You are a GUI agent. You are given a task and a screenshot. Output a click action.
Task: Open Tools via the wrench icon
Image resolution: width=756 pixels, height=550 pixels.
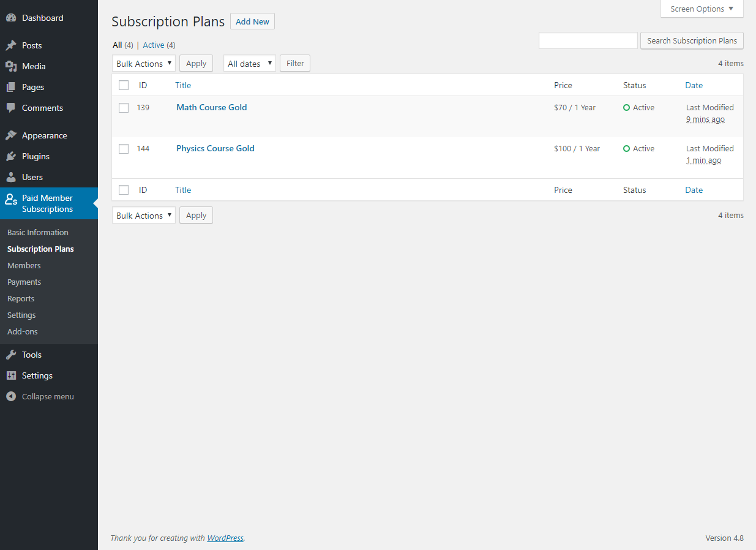point(12,354)
